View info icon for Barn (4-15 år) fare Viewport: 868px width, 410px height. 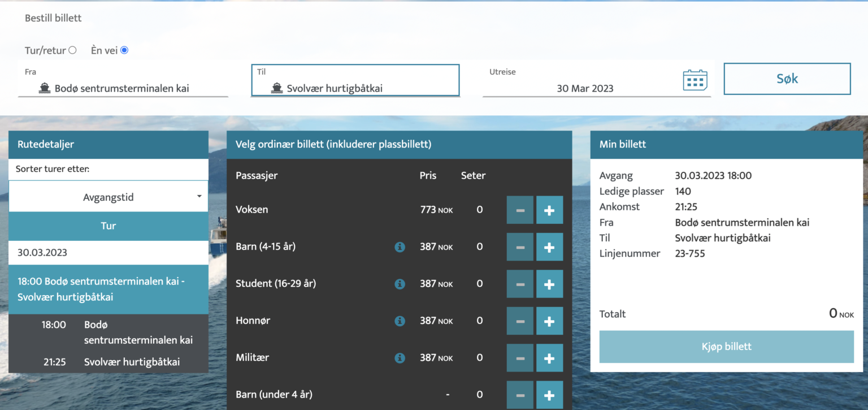point(400,247)
